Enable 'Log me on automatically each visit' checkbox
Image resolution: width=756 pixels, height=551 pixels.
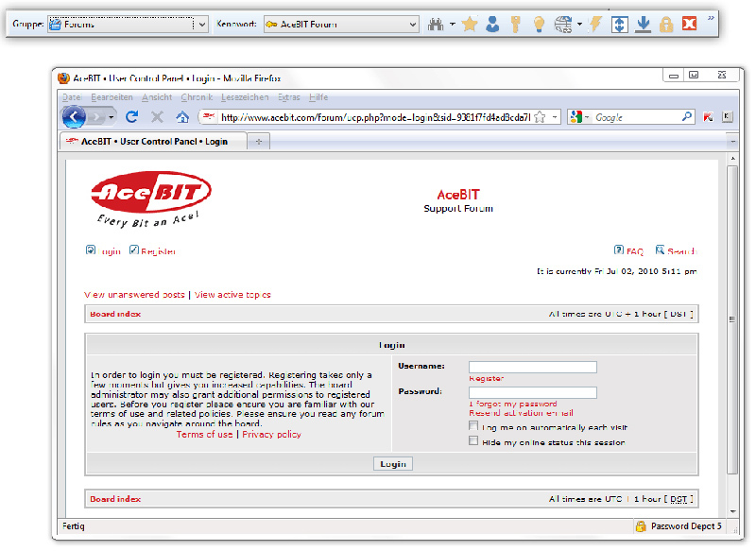[473, 426]
